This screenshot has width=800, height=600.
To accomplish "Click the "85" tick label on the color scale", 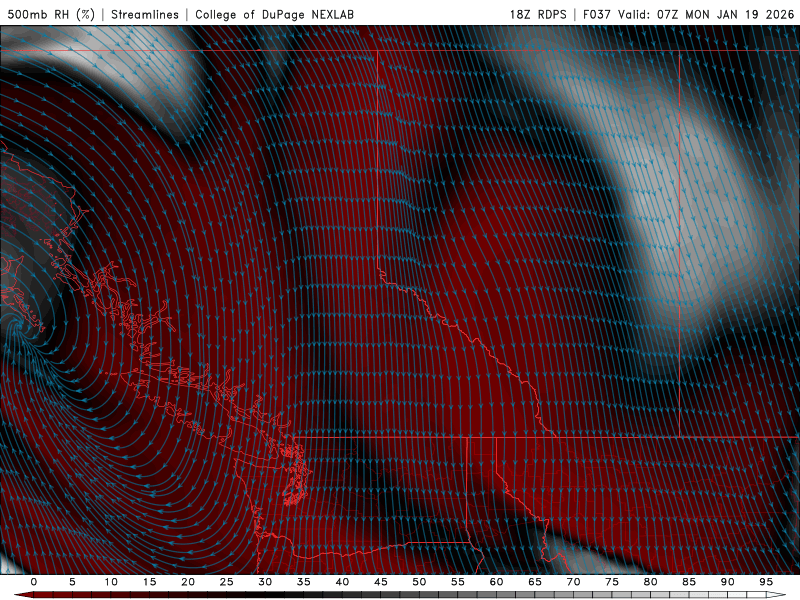I will [x=689, y=582].
